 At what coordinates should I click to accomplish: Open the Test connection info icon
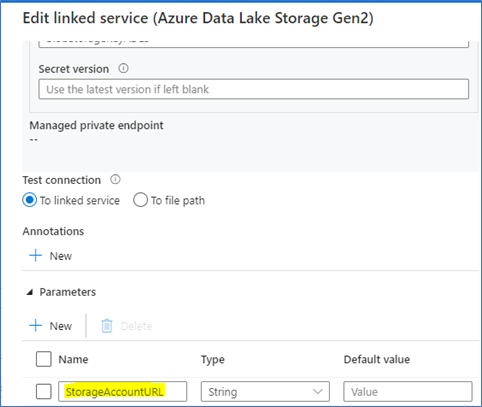tap(115, 180)
